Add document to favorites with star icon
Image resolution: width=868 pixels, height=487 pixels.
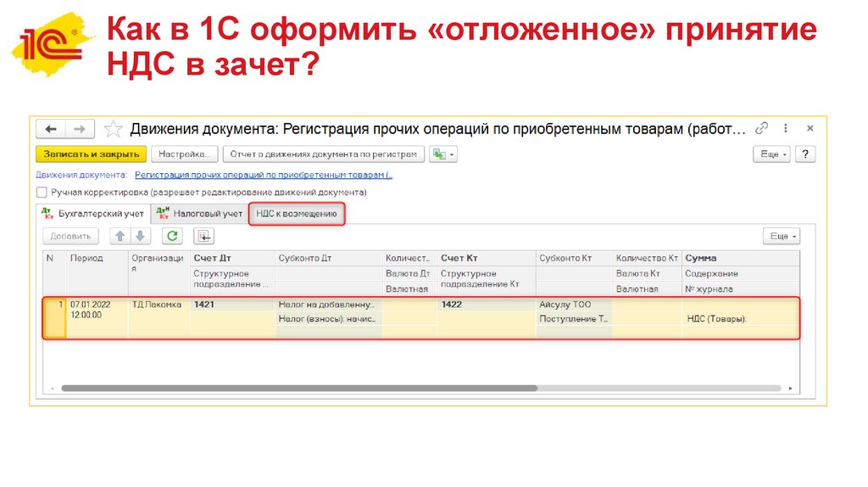[x=113, y=129]
